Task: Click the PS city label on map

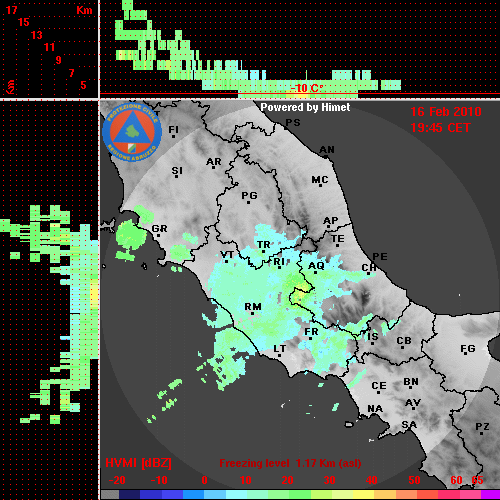Action: click(293, 123)
